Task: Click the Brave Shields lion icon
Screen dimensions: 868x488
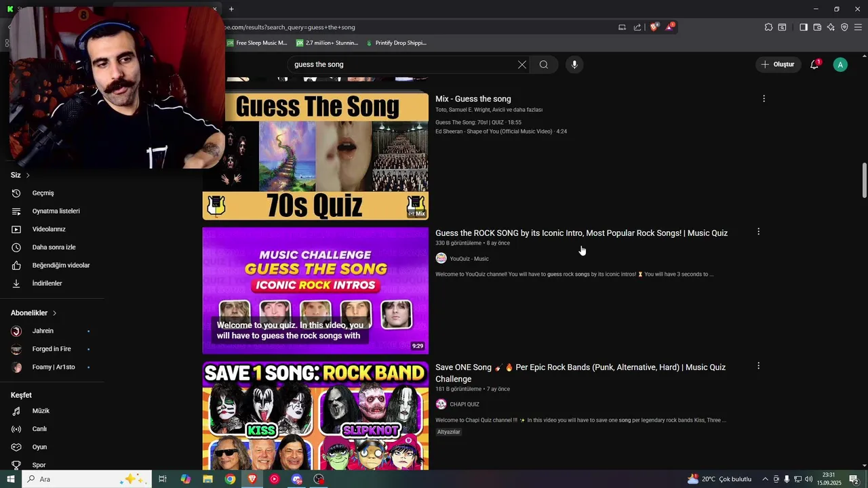Action: (x=654, y=27)
